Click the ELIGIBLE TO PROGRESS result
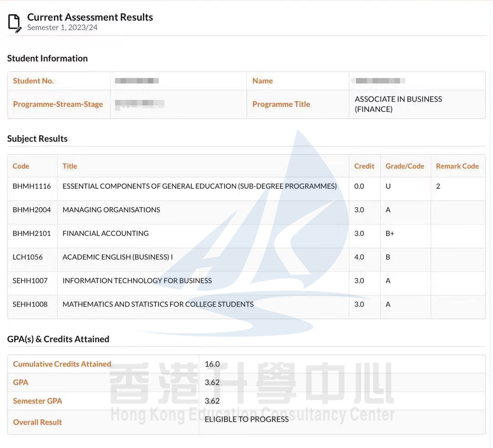493x448 pixels. pyautogui.click(x=247, y=419)
